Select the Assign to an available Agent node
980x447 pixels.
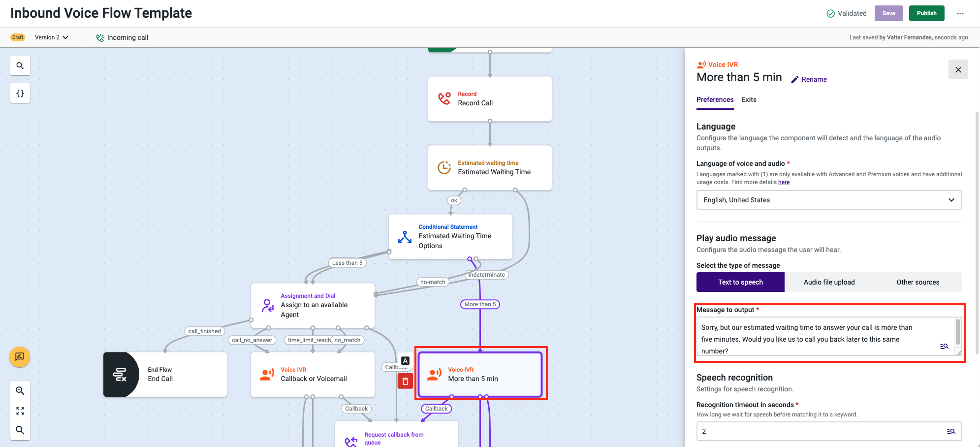pyautogui.click(x=313, y=306)
